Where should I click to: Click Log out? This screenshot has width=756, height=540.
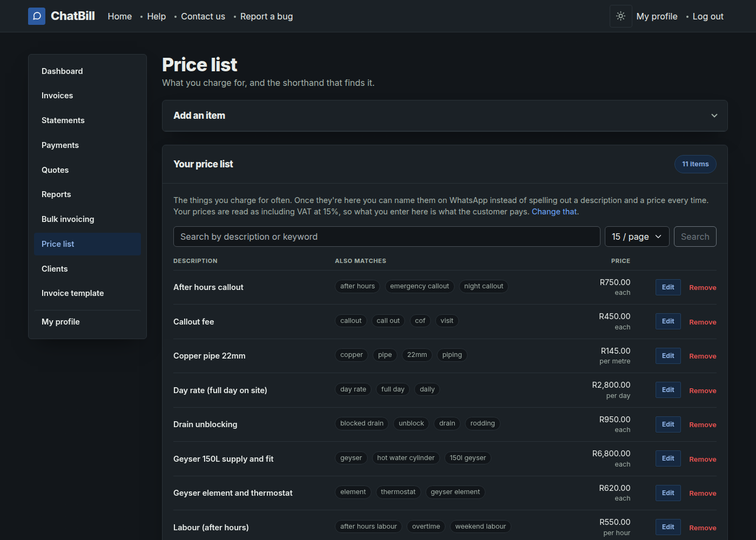(x=708, y=16)
